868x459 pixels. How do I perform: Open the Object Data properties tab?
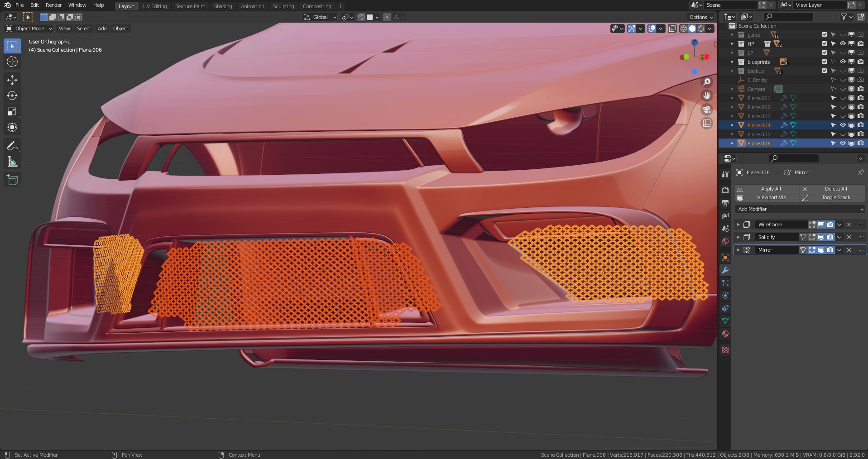click(x=725, y=321)
